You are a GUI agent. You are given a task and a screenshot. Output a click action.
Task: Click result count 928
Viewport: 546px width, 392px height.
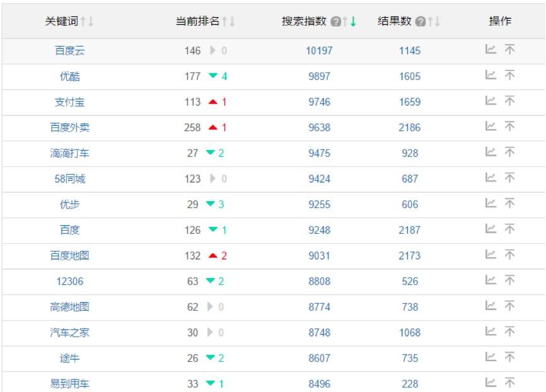tap(410, 153)
